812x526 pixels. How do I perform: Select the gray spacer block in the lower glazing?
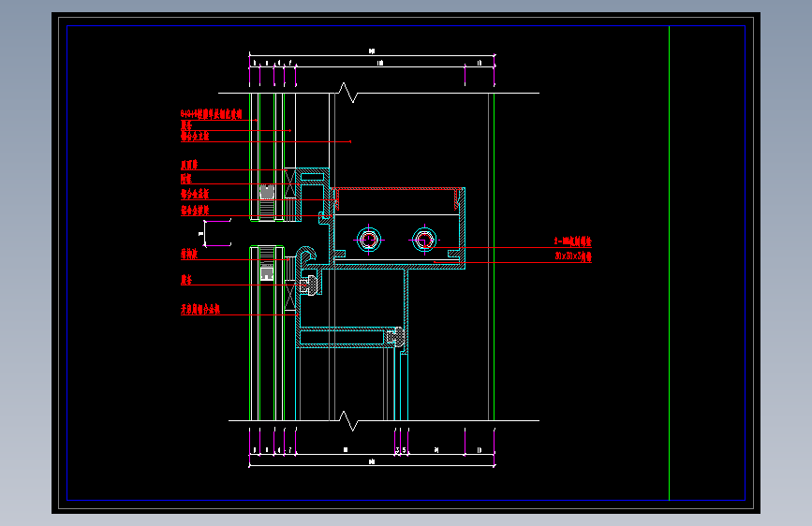pos(267,271)
